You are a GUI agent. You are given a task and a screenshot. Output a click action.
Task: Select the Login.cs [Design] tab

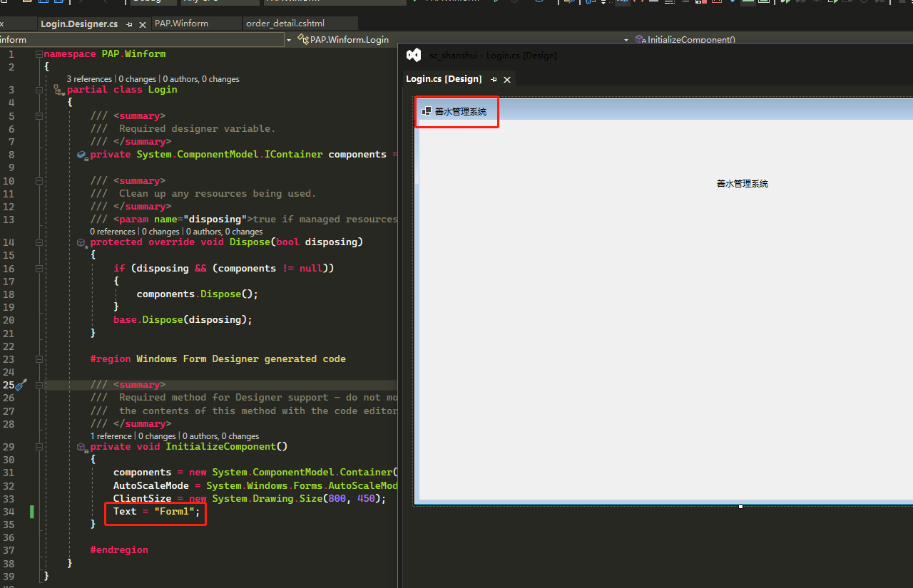point(444,79)
